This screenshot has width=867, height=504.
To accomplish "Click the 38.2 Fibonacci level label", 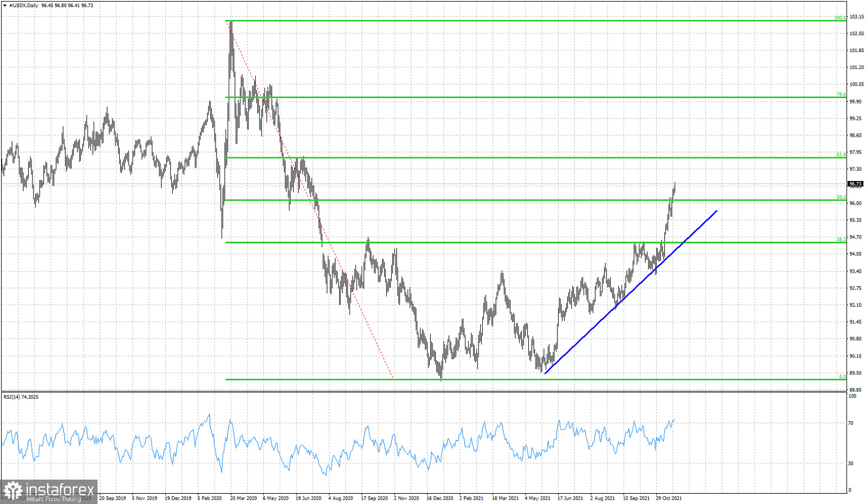I will (x=841, y=240).
